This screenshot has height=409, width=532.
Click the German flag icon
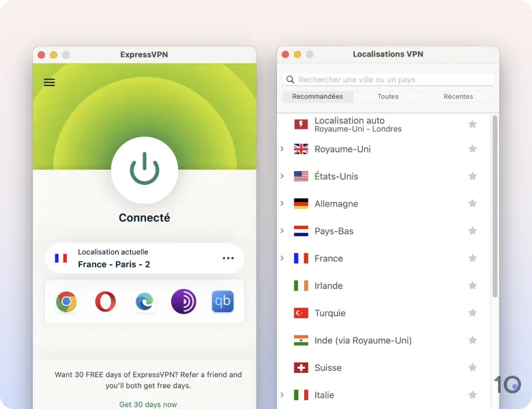tap(301, 204)
